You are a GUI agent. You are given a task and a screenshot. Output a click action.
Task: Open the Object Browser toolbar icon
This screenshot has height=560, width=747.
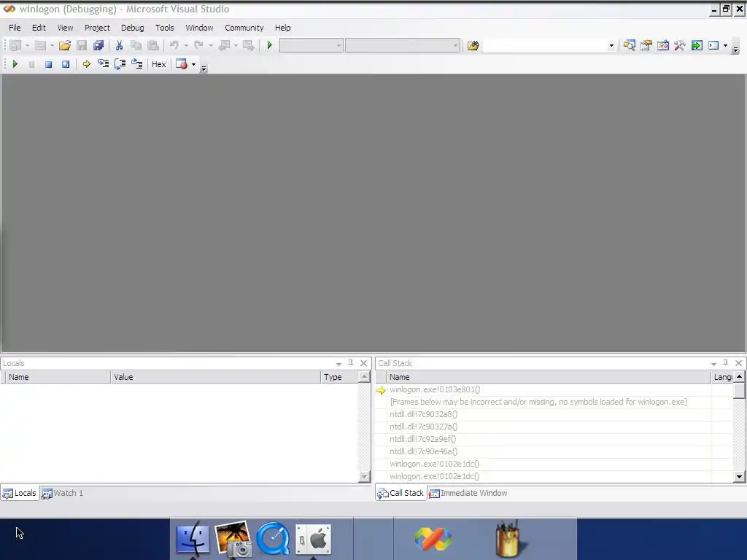[662, 45]
